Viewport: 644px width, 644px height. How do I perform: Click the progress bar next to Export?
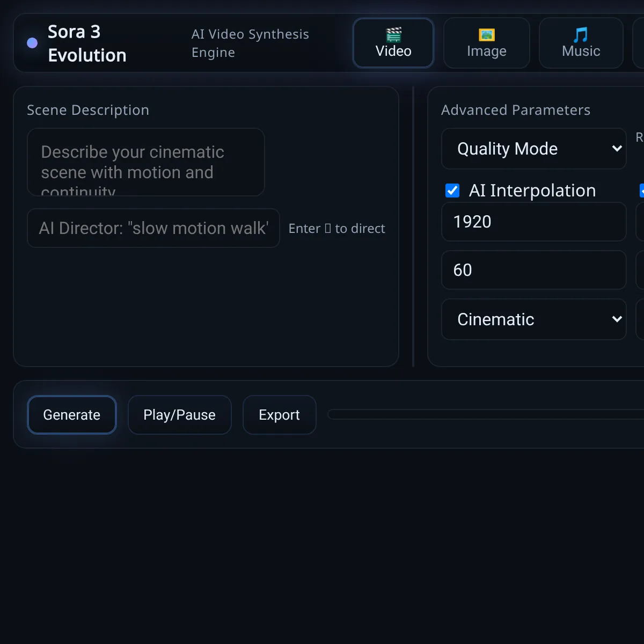pos(486,414)
